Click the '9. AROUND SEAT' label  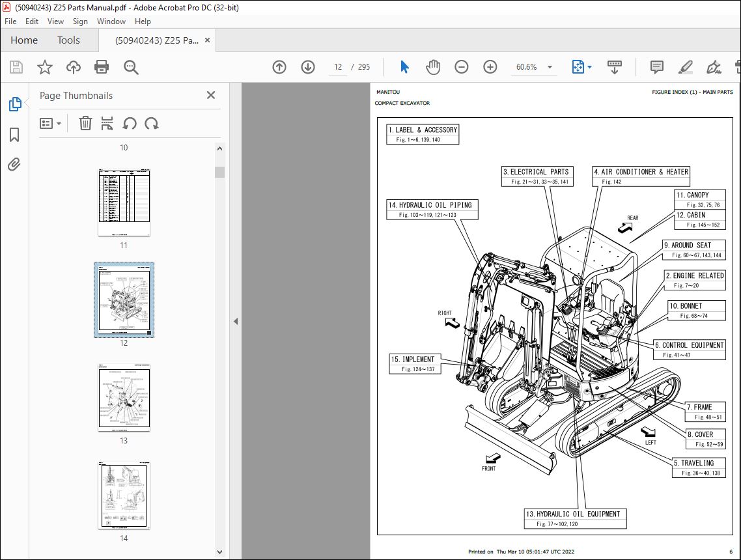pos(693,250)
